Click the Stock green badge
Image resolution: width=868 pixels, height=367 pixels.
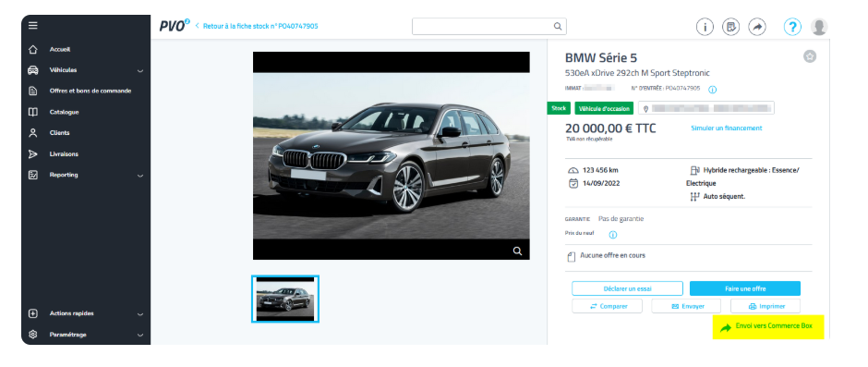pyautogui.click(x=559, y=108)
